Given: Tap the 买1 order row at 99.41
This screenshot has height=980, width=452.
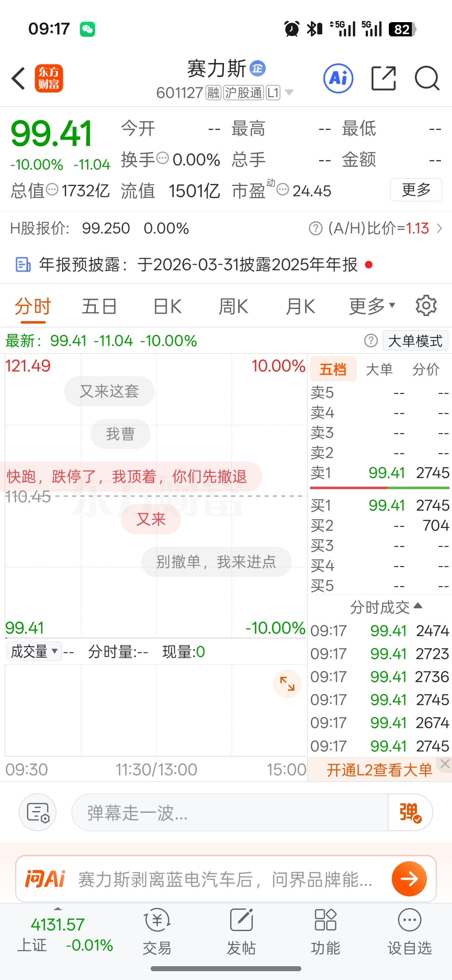Looking at the screenshot, I should [x=380, y=505].
